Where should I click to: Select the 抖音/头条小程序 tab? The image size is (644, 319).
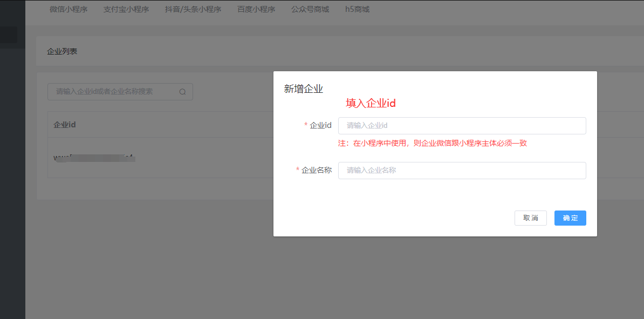[x=193, y=10]
